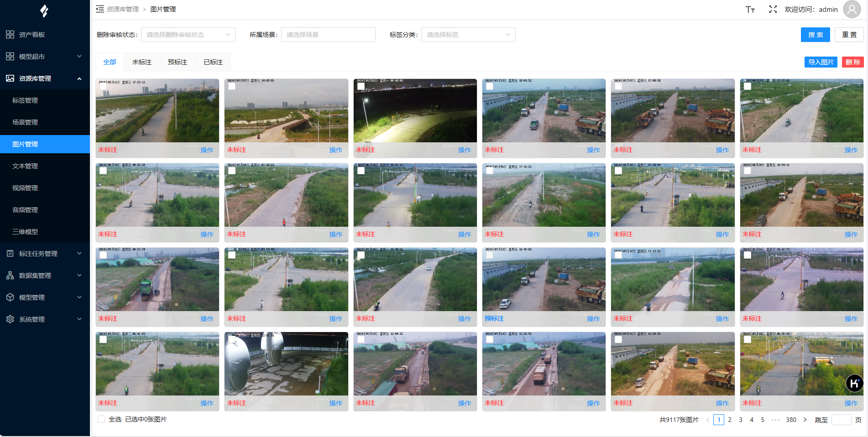Select the first image's checkbox

(x=103, y=86)
